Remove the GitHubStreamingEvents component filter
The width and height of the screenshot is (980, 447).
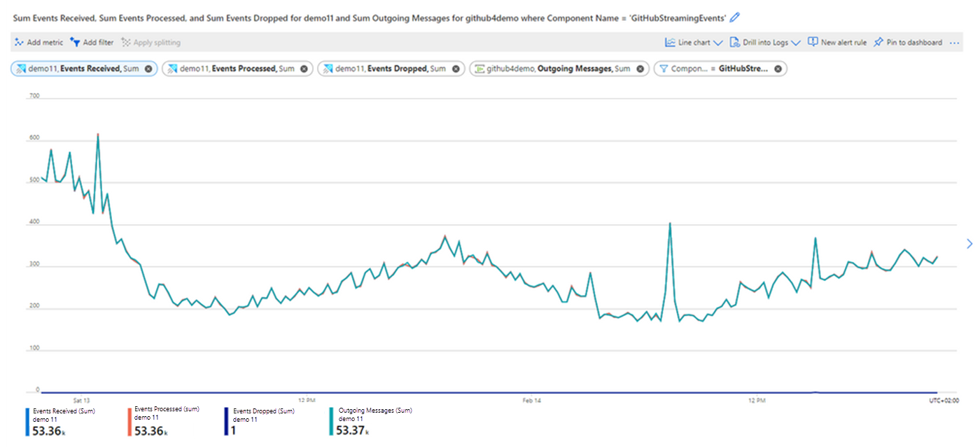coord(777,69)
